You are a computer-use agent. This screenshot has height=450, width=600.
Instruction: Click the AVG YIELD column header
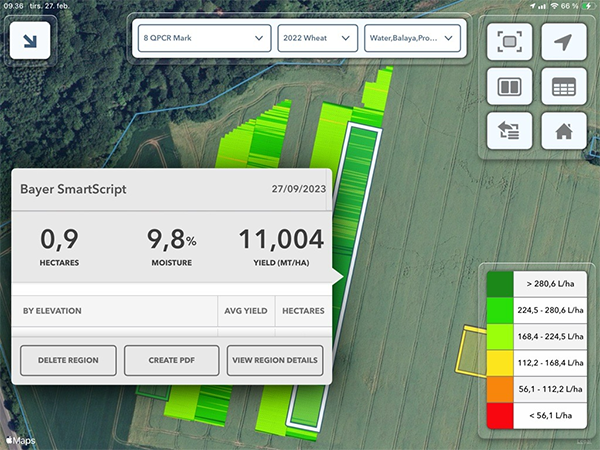[246, 311]
